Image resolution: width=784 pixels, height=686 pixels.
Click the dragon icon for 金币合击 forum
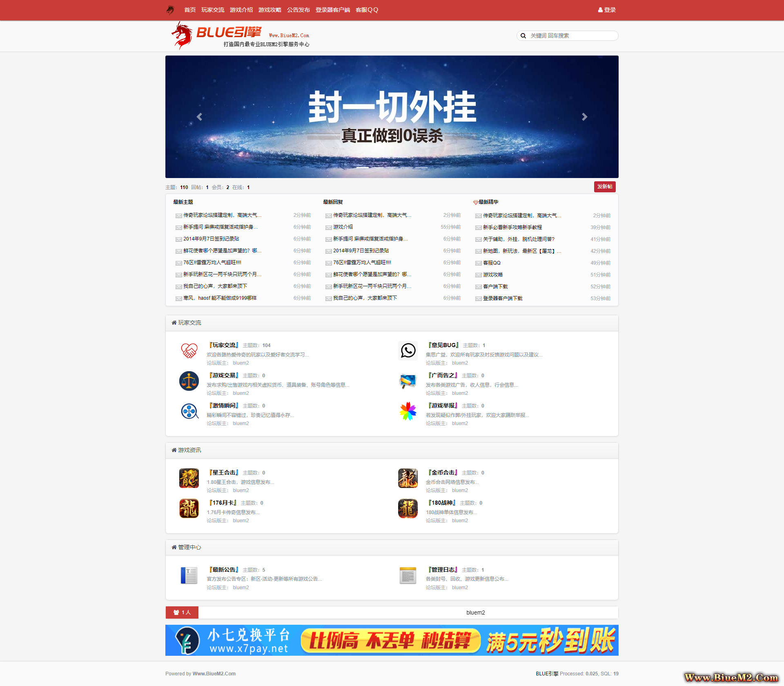(408, 478)
